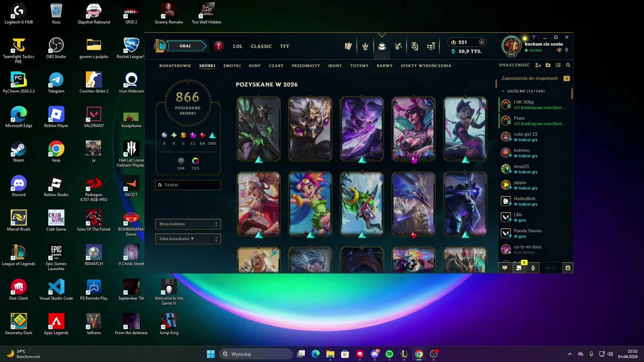This screenshot has width=644, height=362.
Task: Open chat with friend HarleyBob
Action: (x=535, y=201)
